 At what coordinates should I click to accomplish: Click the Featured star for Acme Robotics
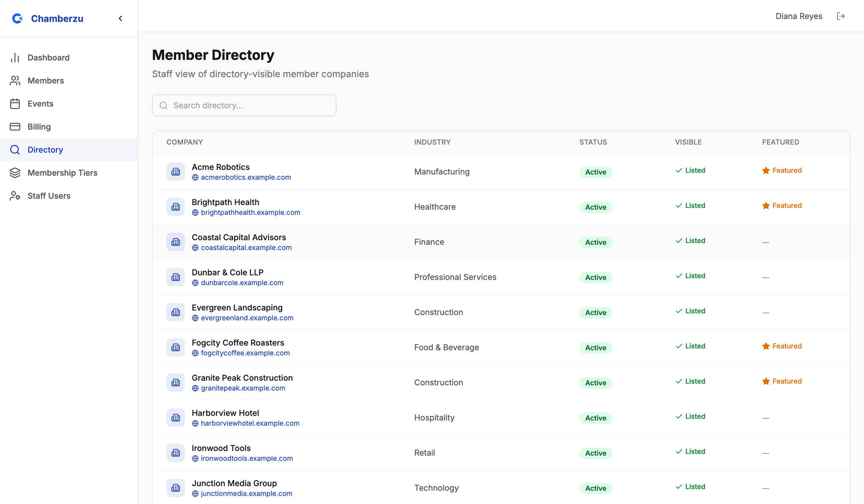coord(766,170)
